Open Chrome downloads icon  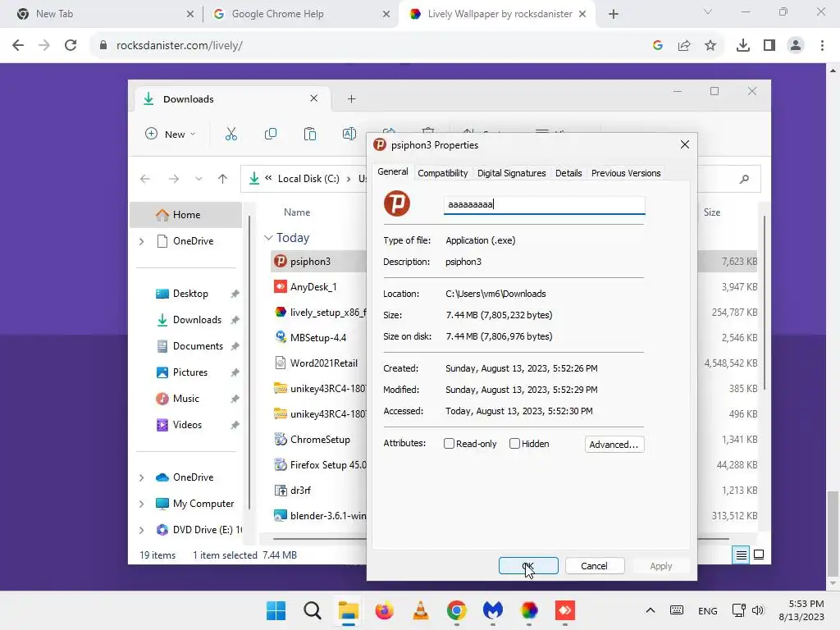click(x=743, y=45)
